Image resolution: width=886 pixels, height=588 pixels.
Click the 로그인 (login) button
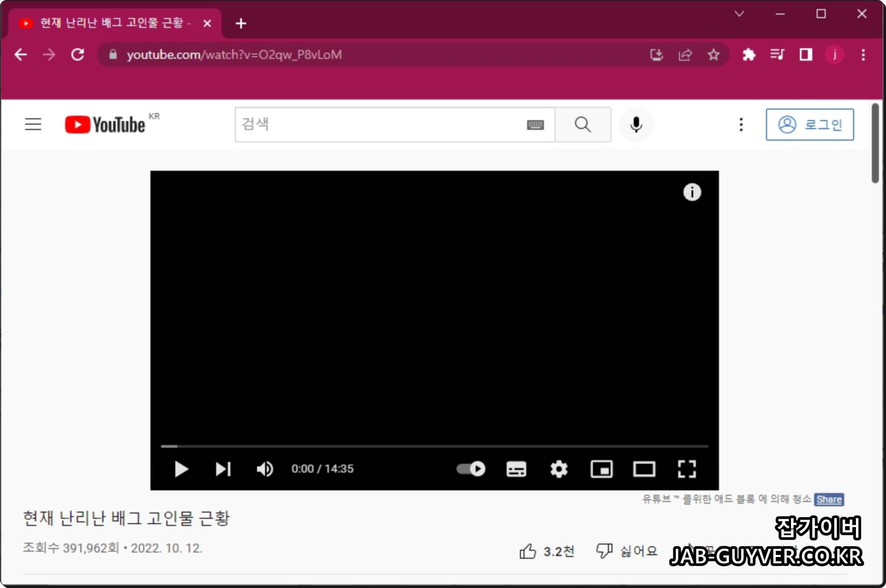point(810,124)
